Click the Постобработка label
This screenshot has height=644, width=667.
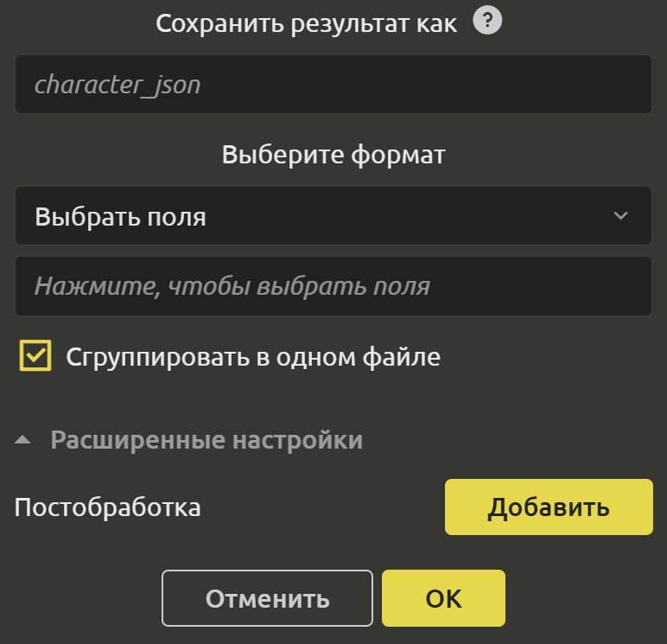pos(108,507)
